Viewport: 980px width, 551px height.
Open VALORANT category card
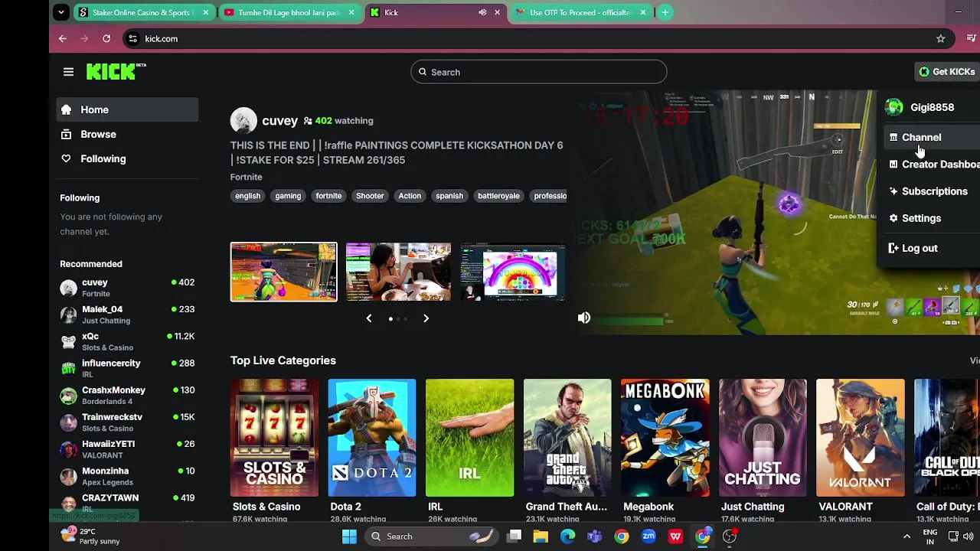click(x=861, y=438)
